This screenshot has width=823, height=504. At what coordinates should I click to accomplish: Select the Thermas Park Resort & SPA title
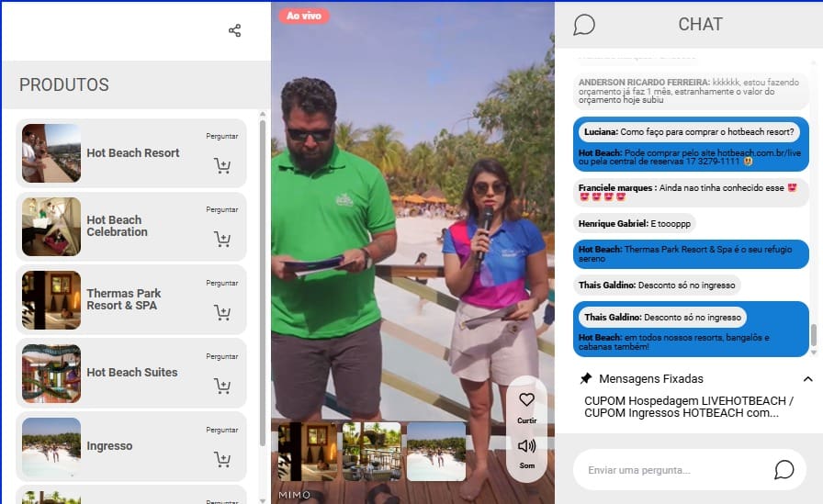point(123,299)
